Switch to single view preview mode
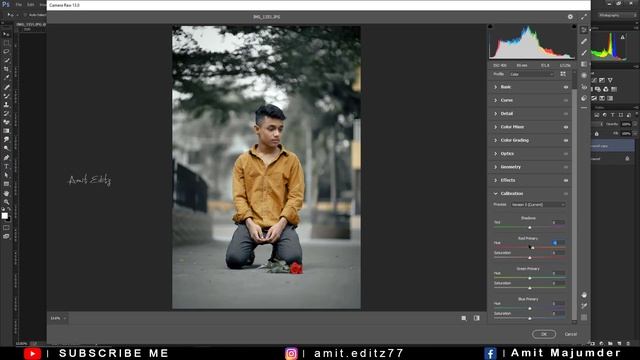This screenshot has width=640, height=360. 464,318
